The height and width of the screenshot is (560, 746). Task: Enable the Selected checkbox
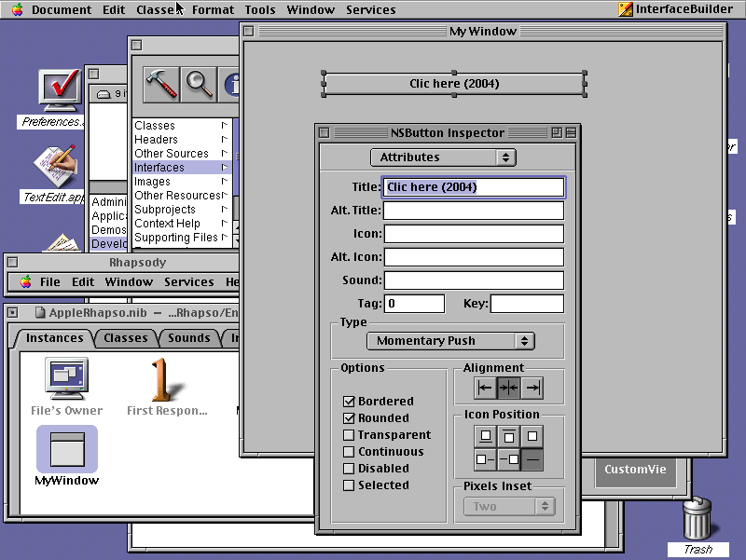click(349, 485)
